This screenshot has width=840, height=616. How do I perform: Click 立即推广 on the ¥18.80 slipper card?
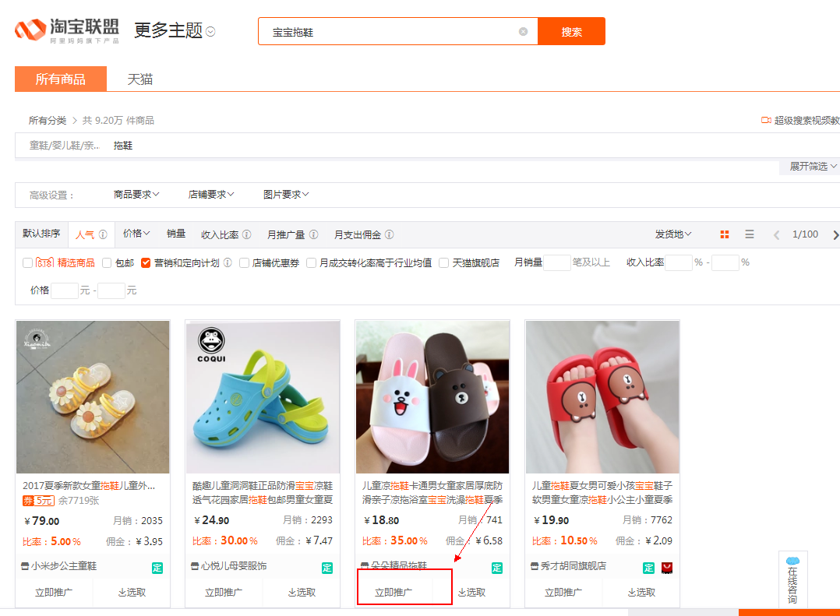(x=394, y=593)
